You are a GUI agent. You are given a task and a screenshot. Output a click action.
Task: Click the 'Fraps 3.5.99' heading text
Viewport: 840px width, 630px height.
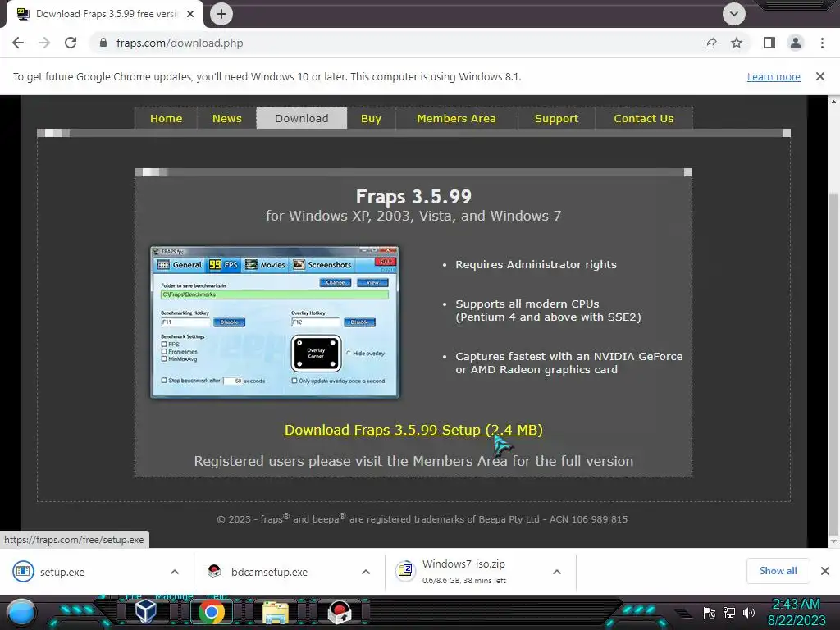click(413, 197)
